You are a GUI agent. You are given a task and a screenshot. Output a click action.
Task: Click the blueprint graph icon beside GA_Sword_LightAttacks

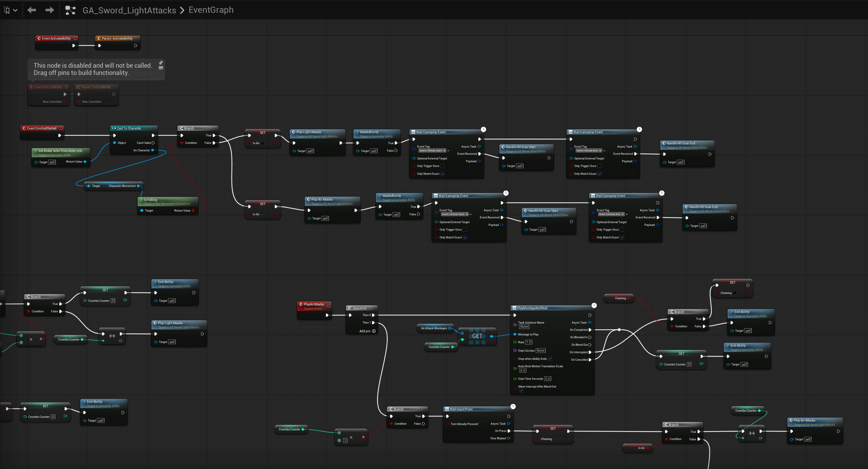click(x=70, y=10)
